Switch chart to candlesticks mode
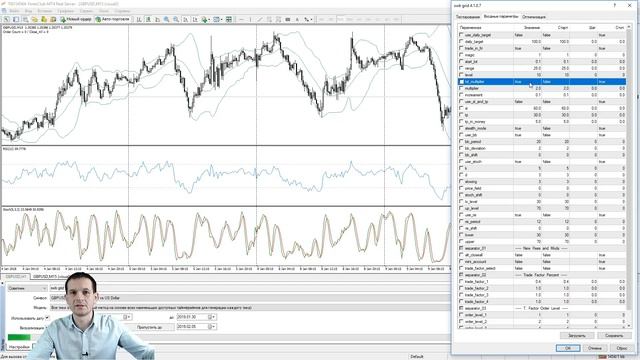 point(148,19)
